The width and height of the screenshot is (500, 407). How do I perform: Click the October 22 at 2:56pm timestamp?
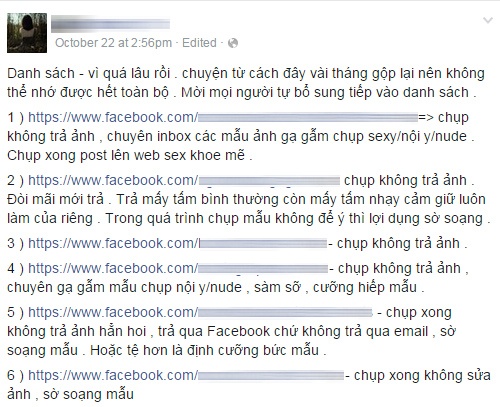113,43
